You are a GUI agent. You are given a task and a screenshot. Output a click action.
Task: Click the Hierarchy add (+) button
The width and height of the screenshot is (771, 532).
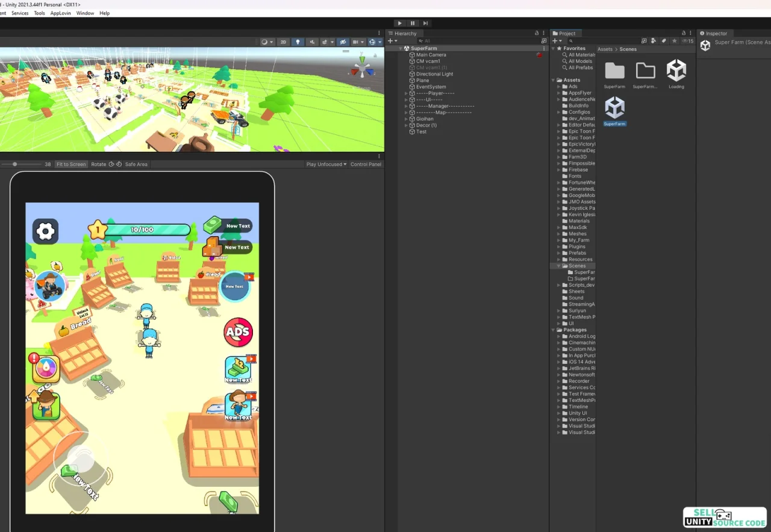coord(392,41)
